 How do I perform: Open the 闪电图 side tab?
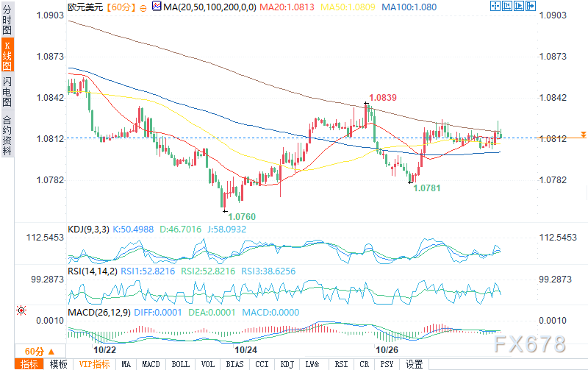tap(7, 91)
